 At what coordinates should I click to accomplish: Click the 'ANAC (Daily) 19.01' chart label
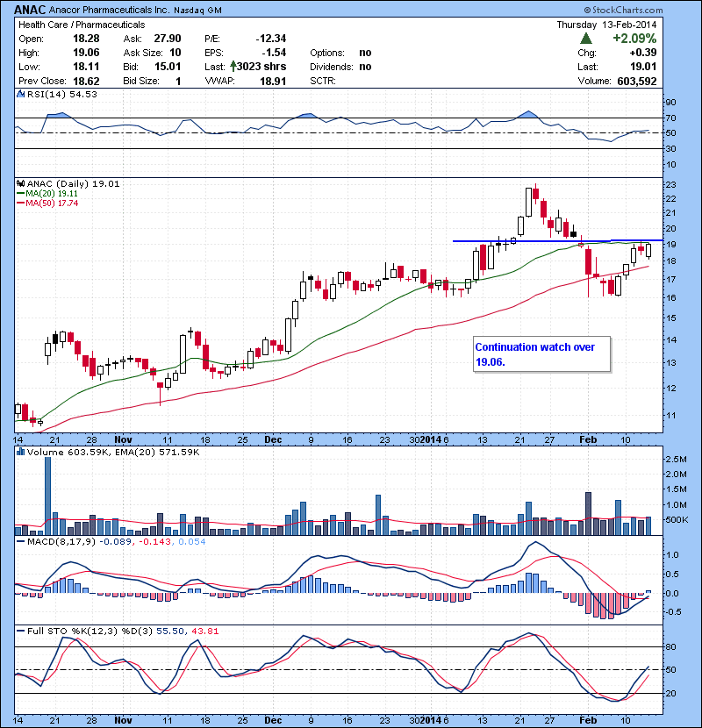(x=73, y=184)
